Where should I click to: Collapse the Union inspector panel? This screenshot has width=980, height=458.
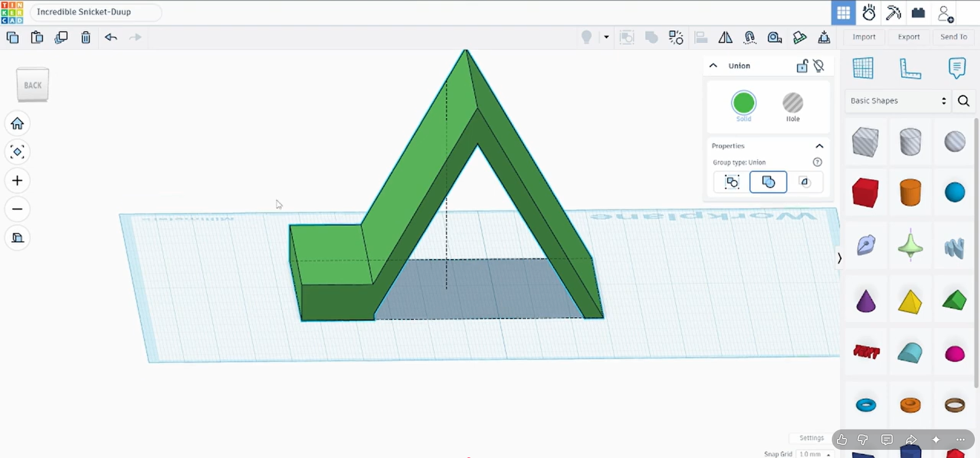pyautogui.click(x=713, y=65)
